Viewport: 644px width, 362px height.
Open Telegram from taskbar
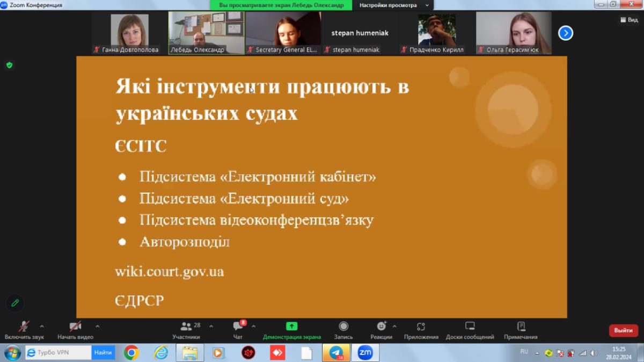[336, 353]
